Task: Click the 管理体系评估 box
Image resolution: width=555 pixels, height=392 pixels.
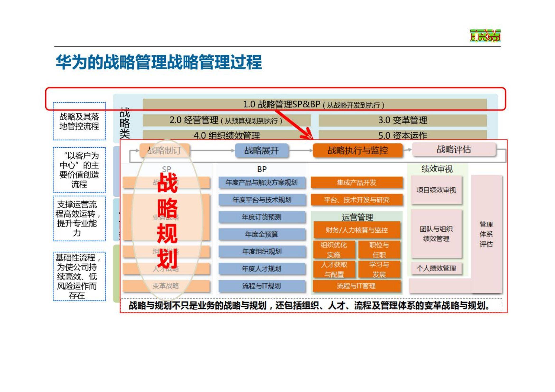Action: coord(486,234)
